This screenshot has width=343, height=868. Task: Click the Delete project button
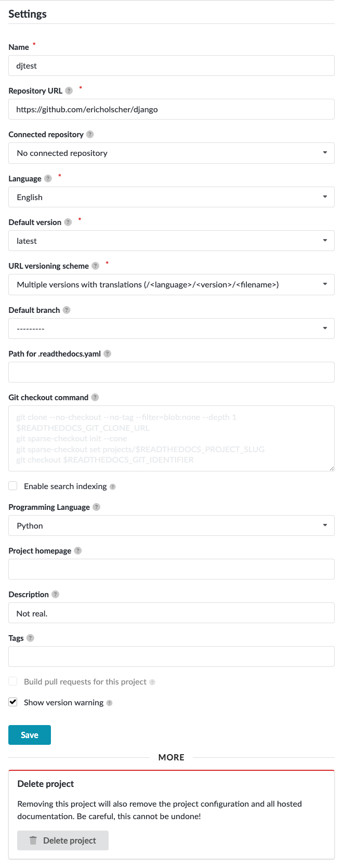pyautogui.click(x=62, y=840)
